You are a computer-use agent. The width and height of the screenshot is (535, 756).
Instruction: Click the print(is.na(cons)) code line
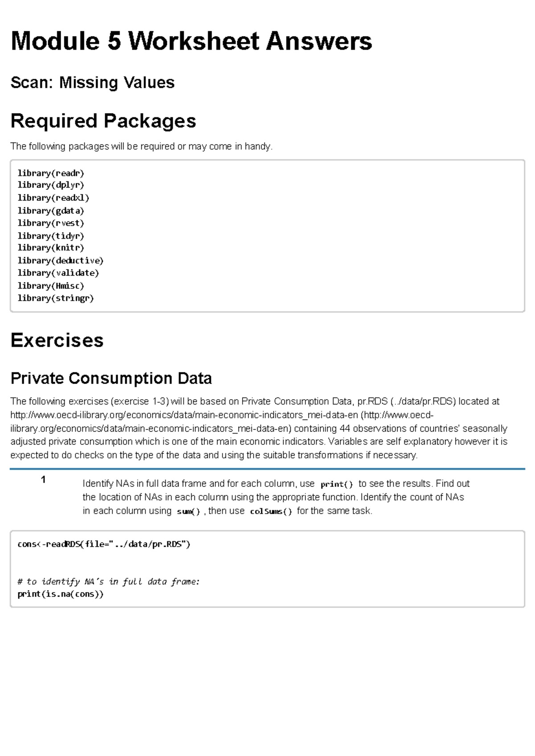[61, 594]
